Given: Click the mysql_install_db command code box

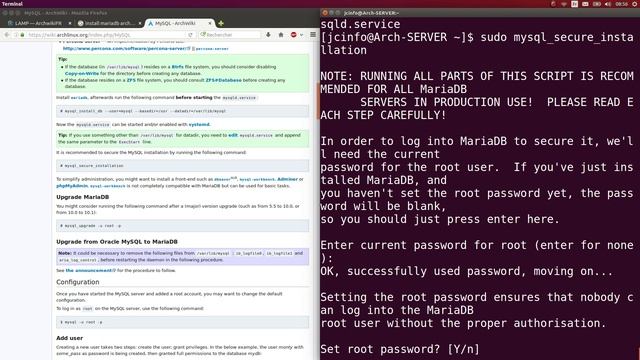Looking at the screenshot, I should pyautogui.click(x=182, y=111).
